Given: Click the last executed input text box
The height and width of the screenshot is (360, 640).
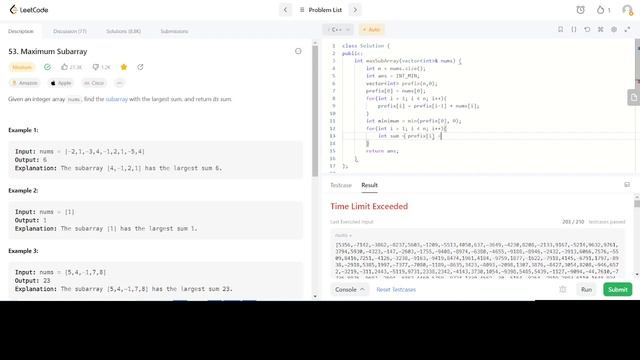Looking at the screenshot, I should pos(478,254).
